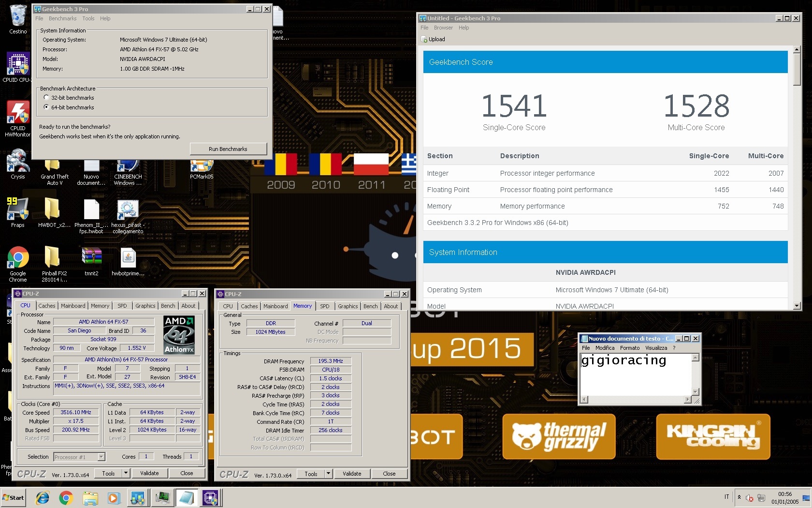Click the Close button in CPU-Z Memory window
812x508 pixels.
[x=389, y=474]
